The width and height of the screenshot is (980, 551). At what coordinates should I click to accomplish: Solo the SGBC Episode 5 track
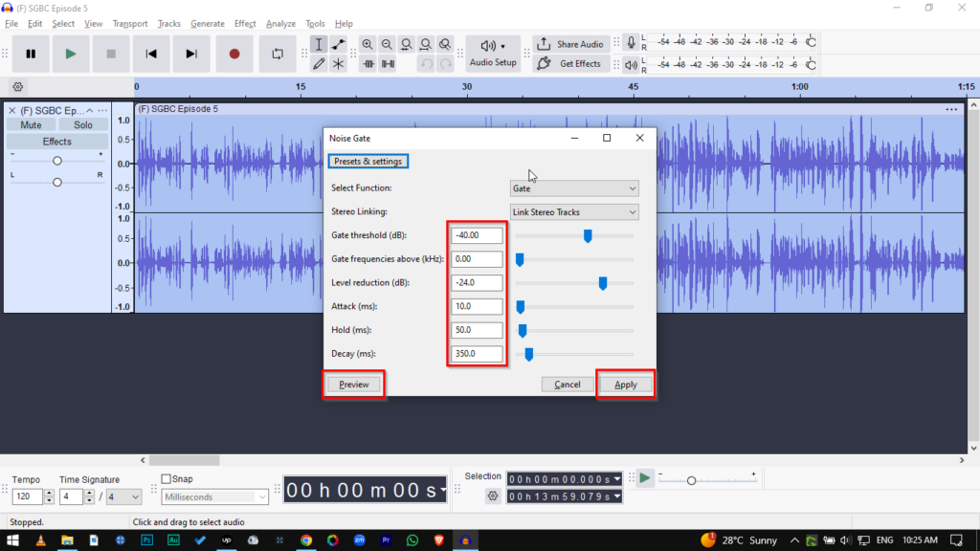(x=83, y=125)
